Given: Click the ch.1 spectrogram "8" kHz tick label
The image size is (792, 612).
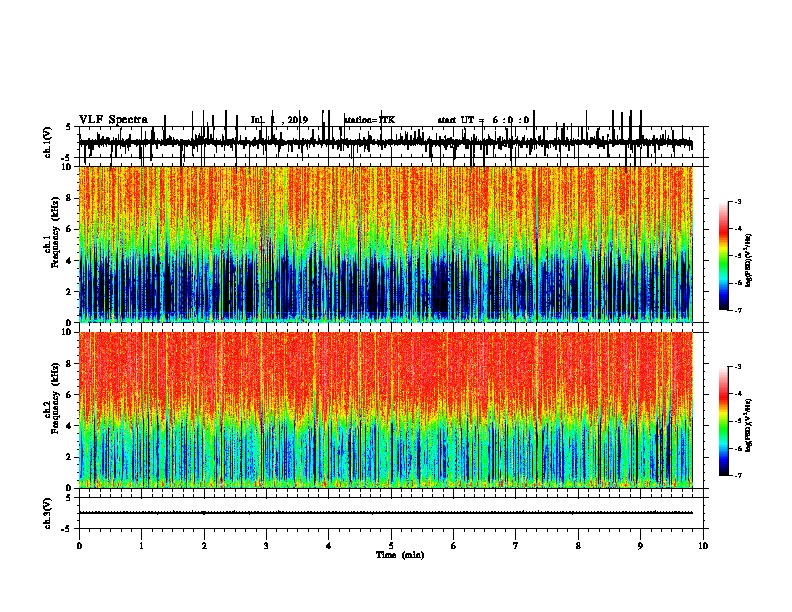Looking at the screenshot, I should 70,198.
